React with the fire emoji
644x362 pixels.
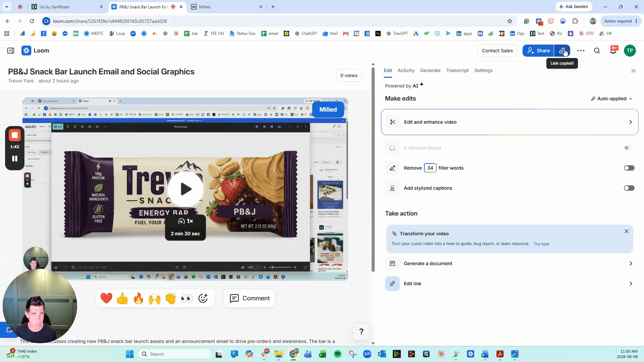tap(139, 298)
